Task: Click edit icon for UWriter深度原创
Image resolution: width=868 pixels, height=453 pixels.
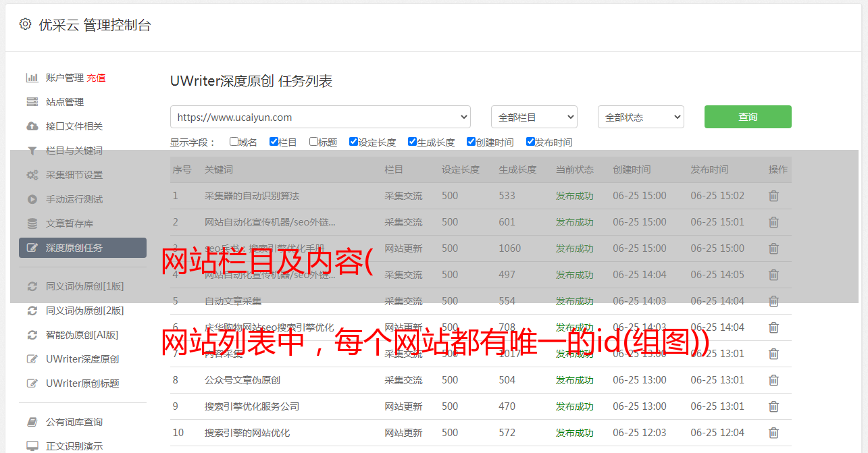Action: click(32, 359)
